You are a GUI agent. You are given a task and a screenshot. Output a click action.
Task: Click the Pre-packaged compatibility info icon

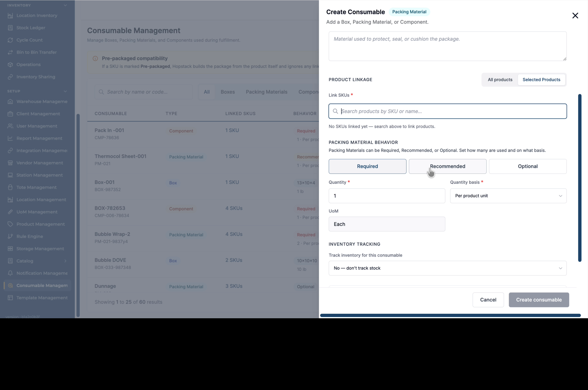pos(95,59)
